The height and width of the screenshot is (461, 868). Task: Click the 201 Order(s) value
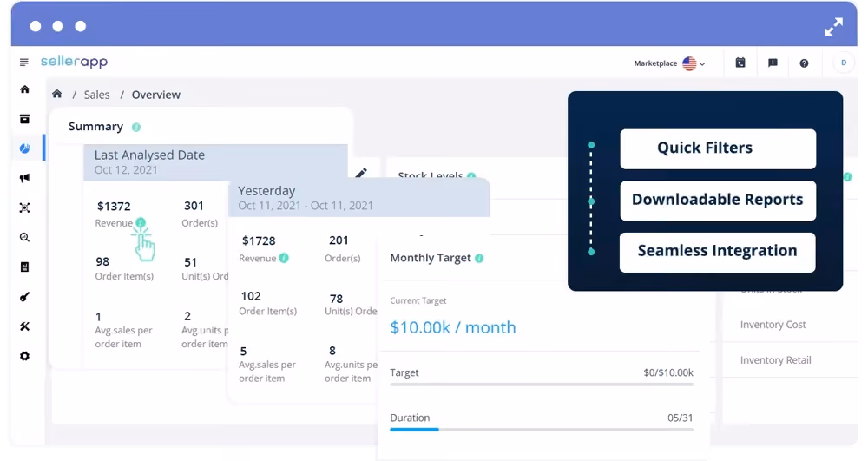click(x=339, y=240)
